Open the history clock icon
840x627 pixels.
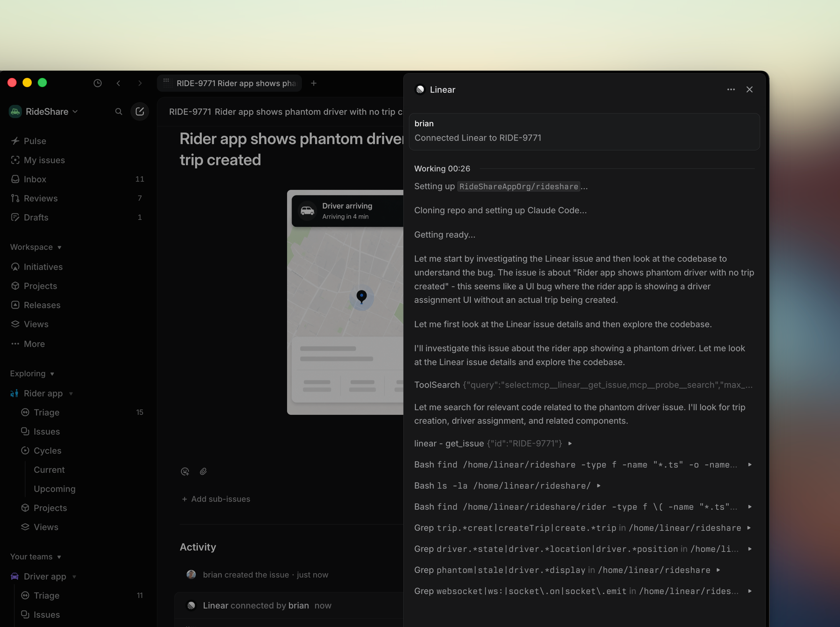pyautogui.click(x=97, y=83)
